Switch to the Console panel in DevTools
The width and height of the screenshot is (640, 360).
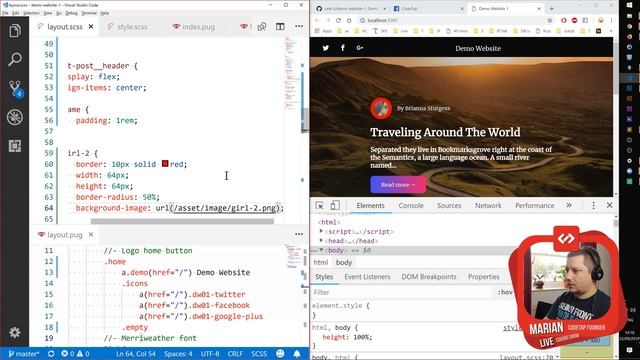coord(411,205)
